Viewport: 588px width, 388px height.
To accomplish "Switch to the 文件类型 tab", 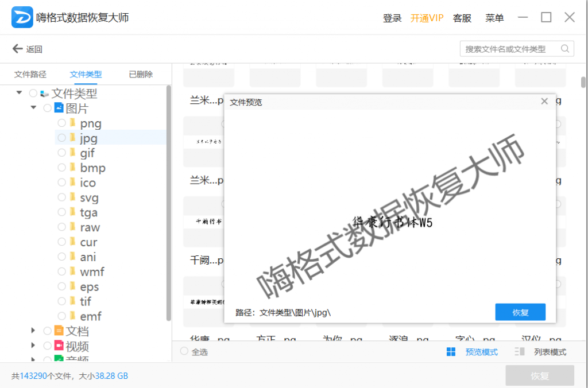I will coord(86,74).
